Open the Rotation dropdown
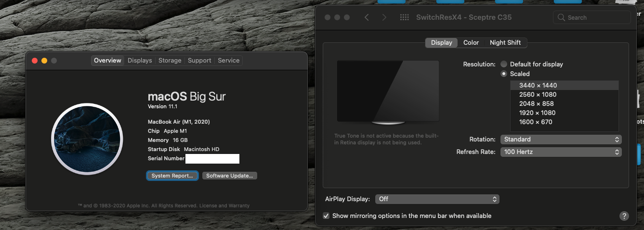This screenshot has height=230, width=644. click(x=561, y=139)
